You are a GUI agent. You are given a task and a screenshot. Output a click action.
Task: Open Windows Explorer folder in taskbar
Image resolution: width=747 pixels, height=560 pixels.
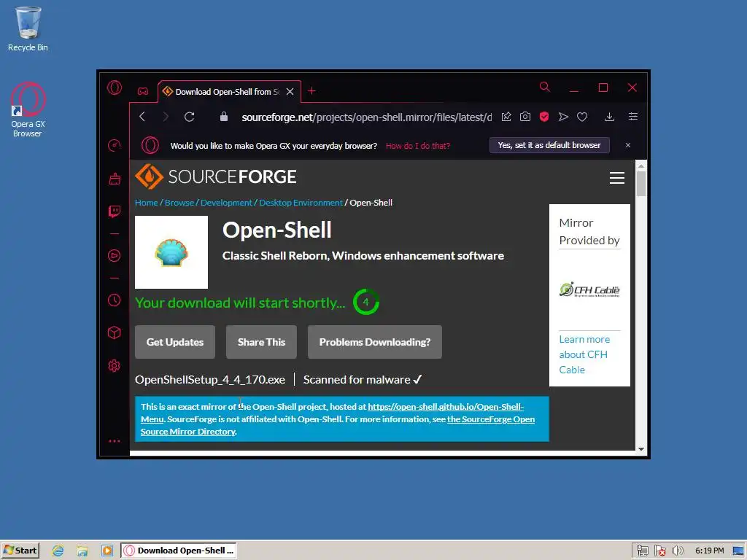pos(82,551)
